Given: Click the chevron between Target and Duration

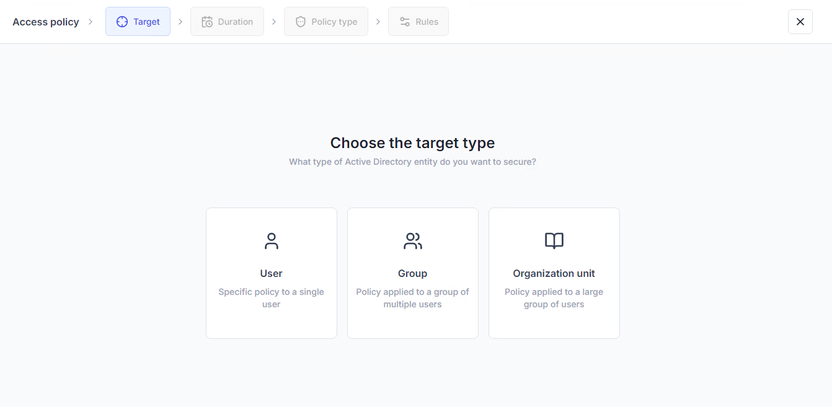Looking at the screenshot, I should [x=180, y=22].
